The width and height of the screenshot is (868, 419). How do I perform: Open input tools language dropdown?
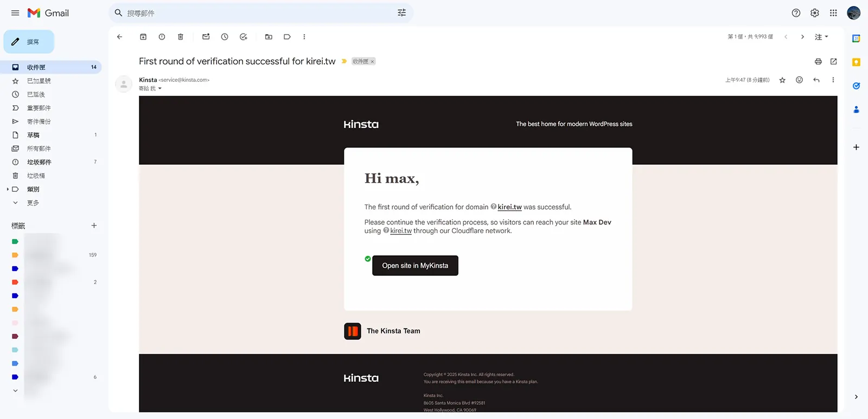point(821,37)
